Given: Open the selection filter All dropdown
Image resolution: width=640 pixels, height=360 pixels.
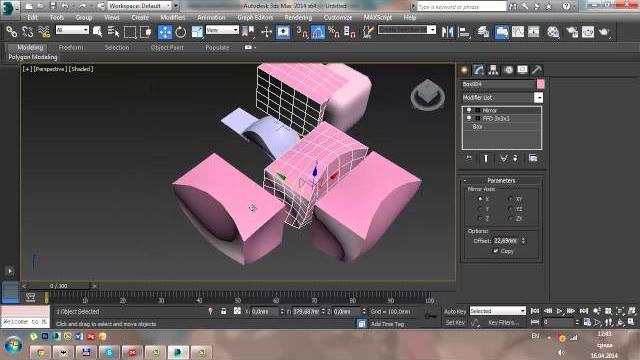Looking at the screenshot, I should (72, 30).
